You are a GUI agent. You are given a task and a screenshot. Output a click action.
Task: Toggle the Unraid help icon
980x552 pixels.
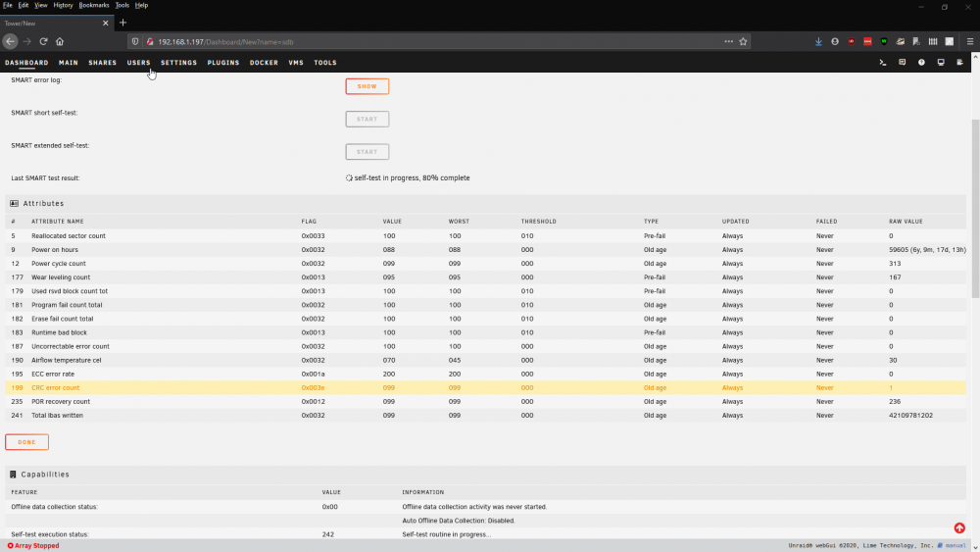coord(921,63)
